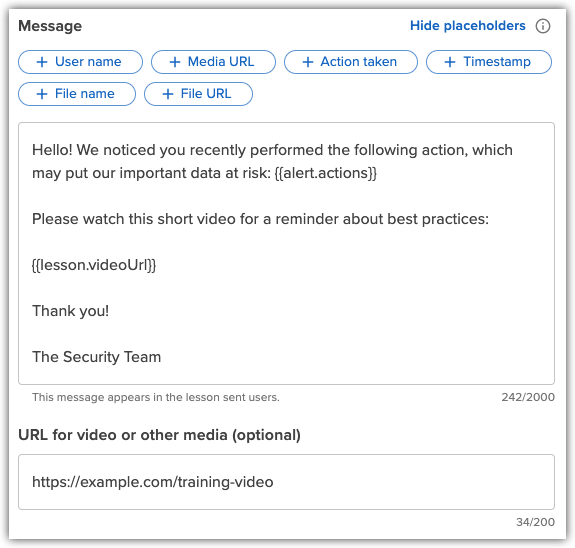Click the 'This message appears in the lesson' hint
The width and height of the screenshot is (575, 548).
click(156, 397)
